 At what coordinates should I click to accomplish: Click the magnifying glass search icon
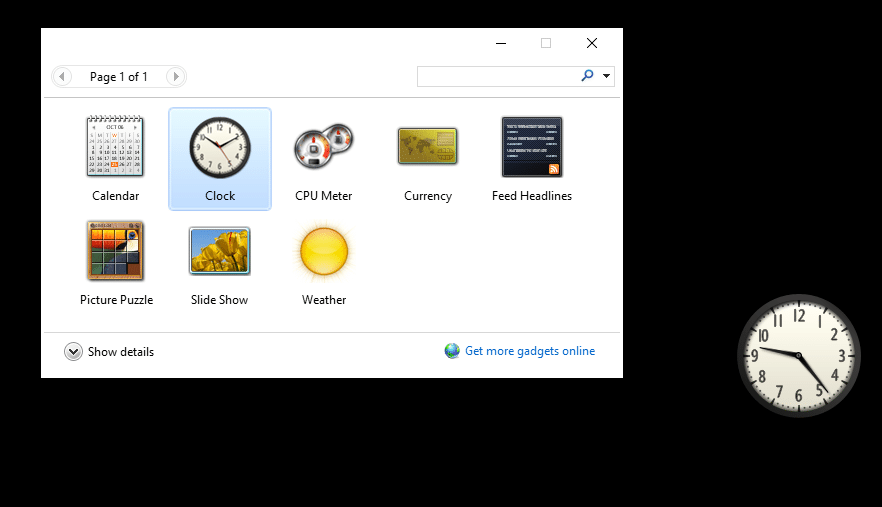587,76
